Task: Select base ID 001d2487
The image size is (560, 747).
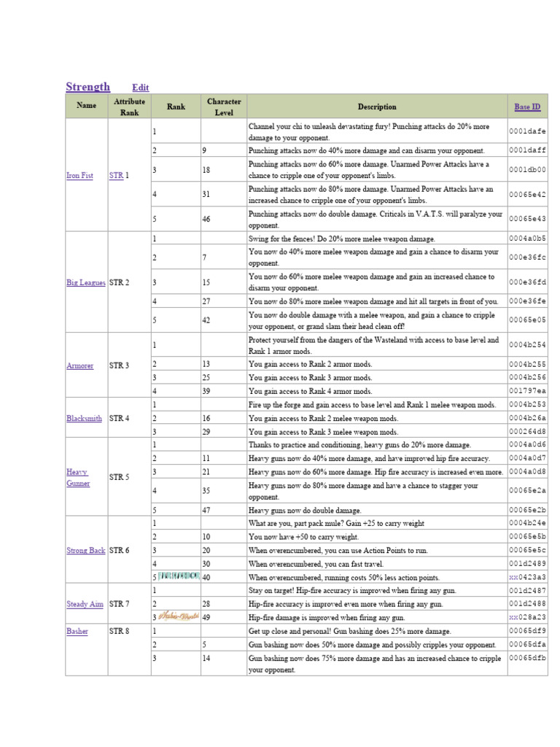Action: (x=528, y=590)
